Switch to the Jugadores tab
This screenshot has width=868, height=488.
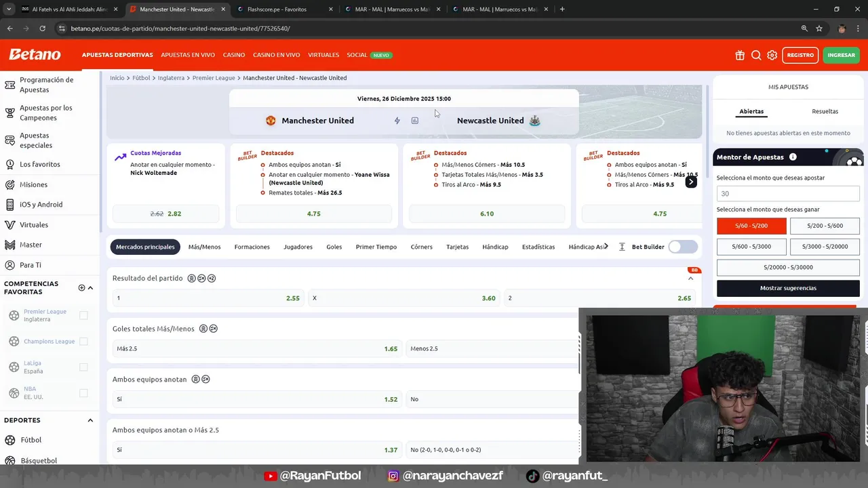[x=298, y=247]
